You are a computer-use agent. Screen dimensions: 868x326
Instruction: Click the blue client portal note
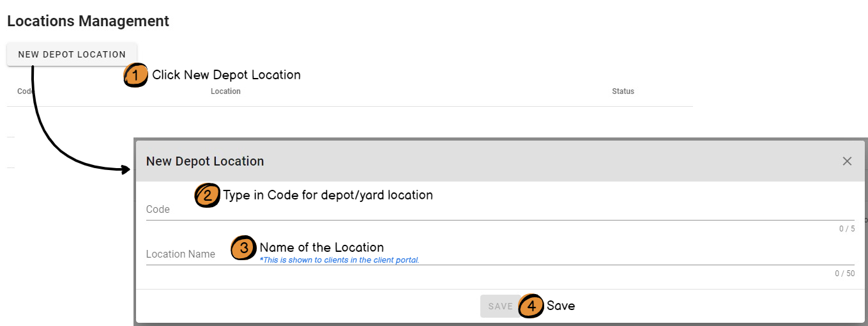pos(339,260)
